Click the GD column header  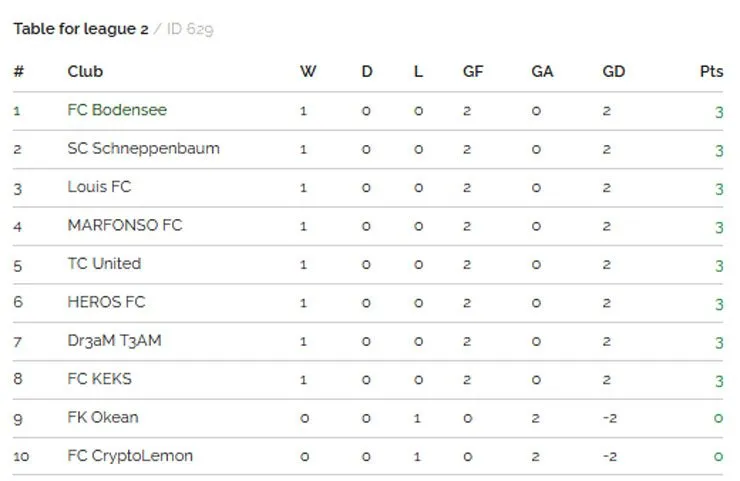tap(614, 71)
